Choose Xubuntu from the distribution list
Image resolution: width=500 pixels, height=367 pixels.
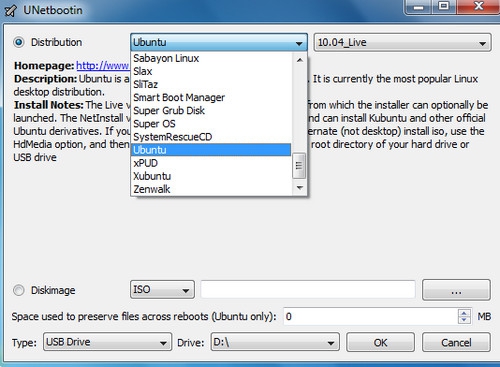tap(211, 176)
